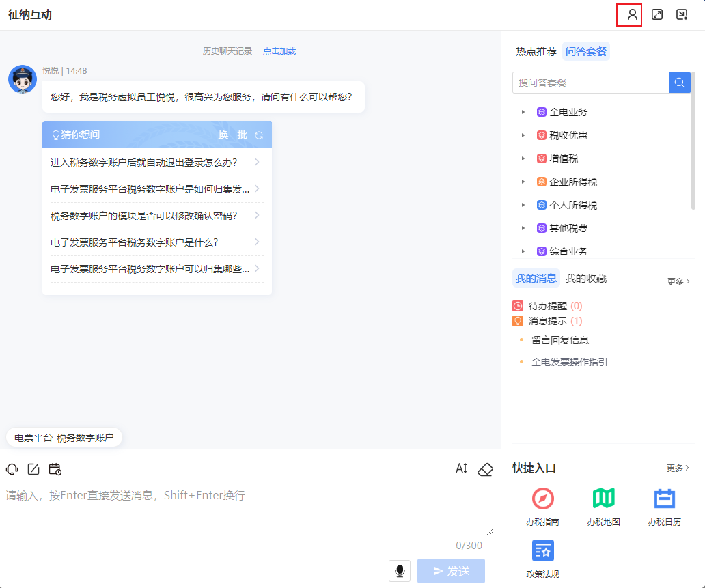Click the microphone voice input button

coord(400,570)
